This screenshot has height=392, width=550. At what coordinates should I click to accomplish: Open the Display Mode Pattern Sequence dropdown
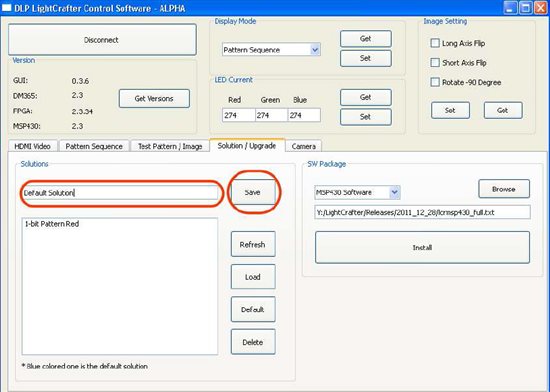coord(271,50)
